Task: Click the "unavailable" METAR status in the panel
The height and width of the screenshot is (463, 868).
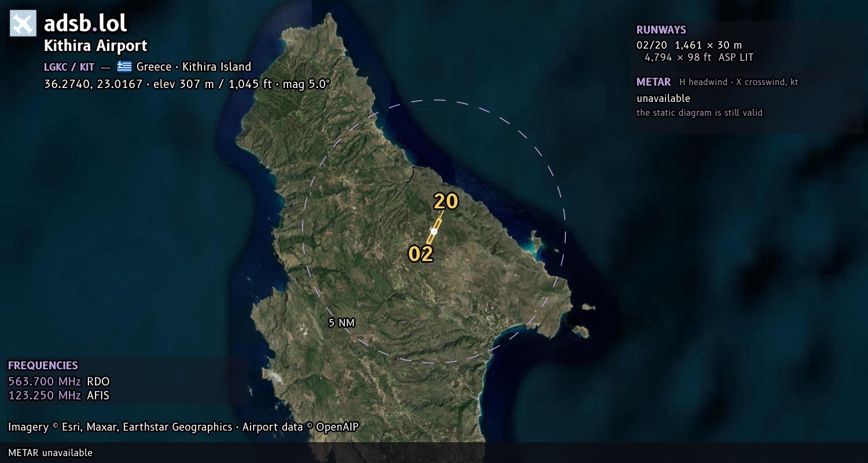Action: click(663, 98)
